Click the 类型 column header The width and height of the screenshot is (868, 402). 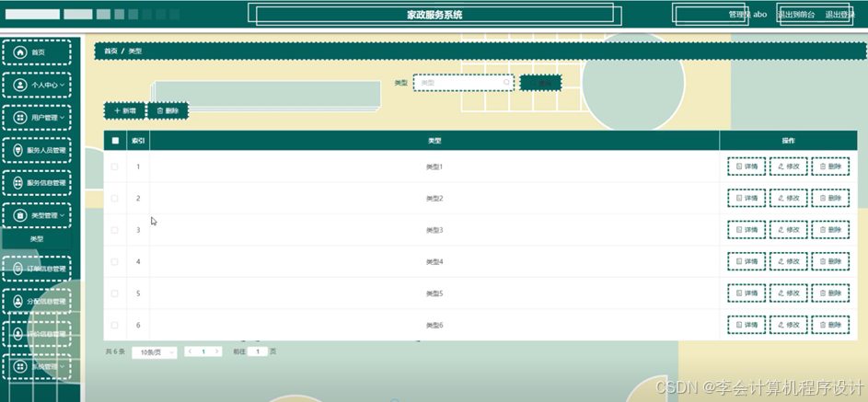coord(434,141)
